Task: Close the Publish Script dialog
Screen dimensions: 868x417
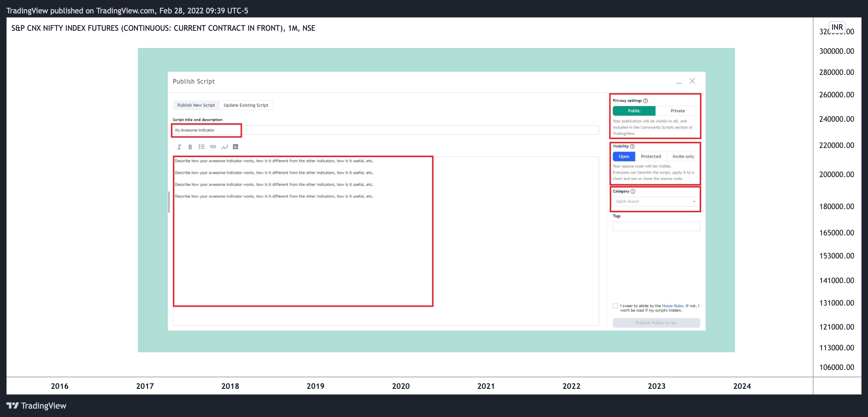Action: click(692, 81)
